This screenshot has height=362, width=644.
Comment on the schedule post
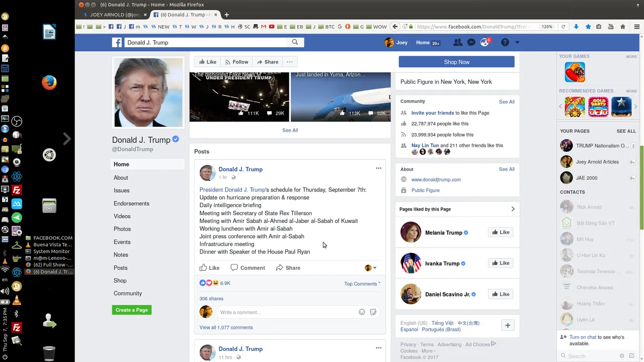pyautogui.click(x=248, y=268)
